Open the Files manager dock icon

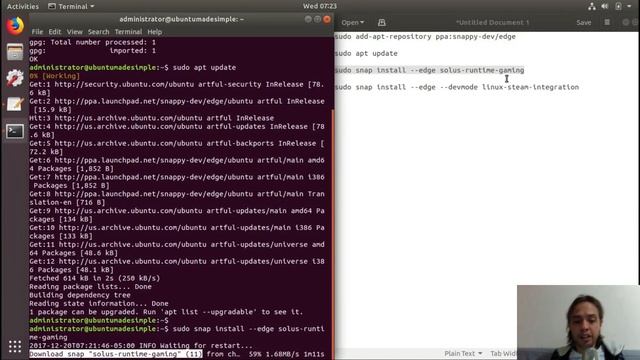pos(15,52)
